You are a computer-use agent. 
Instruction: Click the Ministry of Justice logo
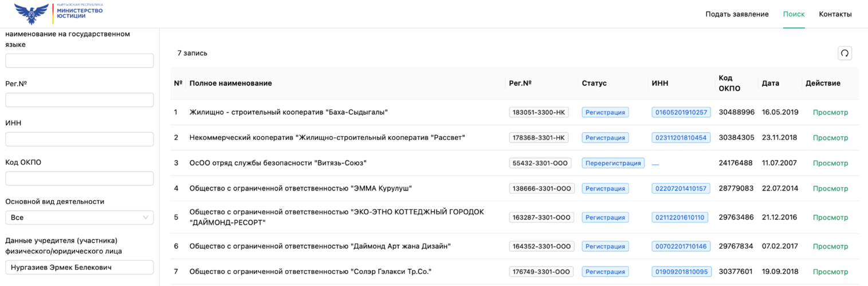click(x=59, y=13)
